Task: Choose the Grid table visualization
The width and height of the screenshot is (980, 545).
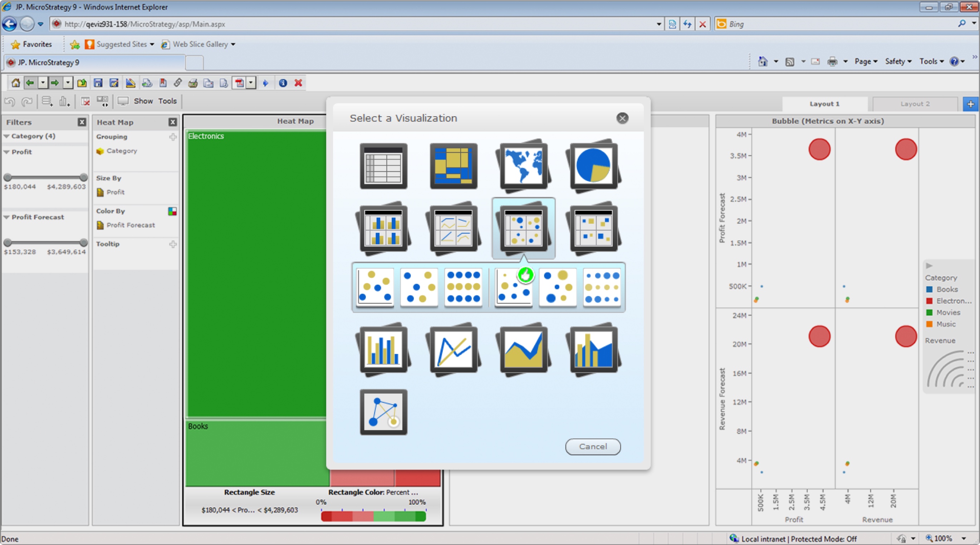Action: coord(383,166)
